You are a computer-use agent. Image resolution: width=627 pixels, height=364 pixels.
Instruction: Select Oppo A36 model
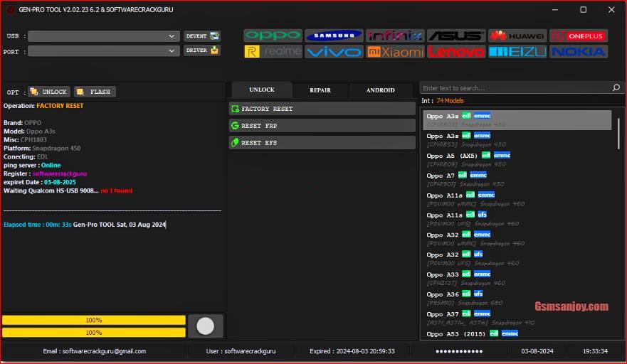(x=517, y=298)
